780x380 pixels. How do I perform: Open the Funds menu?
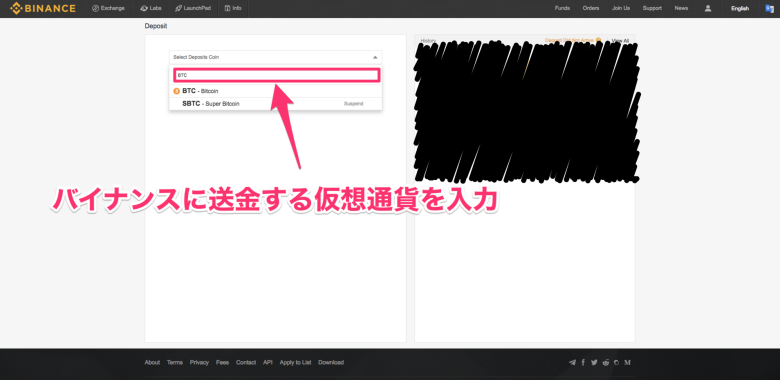coord(562,8)
